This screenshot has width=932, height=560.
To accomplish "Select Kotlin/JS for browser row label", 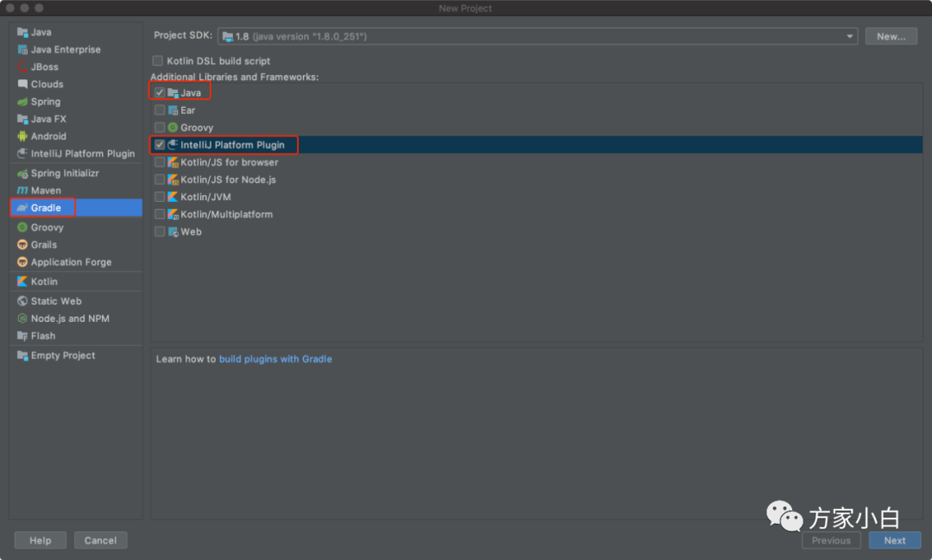I will click(x=230, y=162).
